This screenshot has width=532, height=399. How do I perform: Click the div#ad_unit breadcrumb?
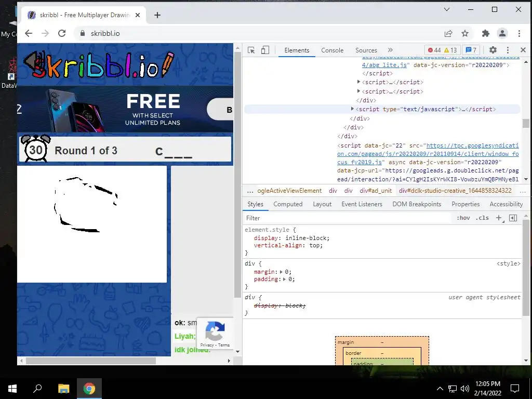[x=376, y=191]
